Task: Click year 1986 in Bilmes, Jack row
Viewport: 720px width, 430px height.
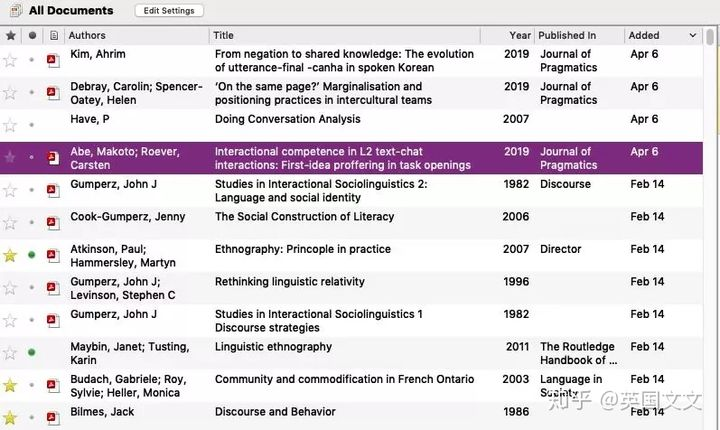Action: [516, 412]
